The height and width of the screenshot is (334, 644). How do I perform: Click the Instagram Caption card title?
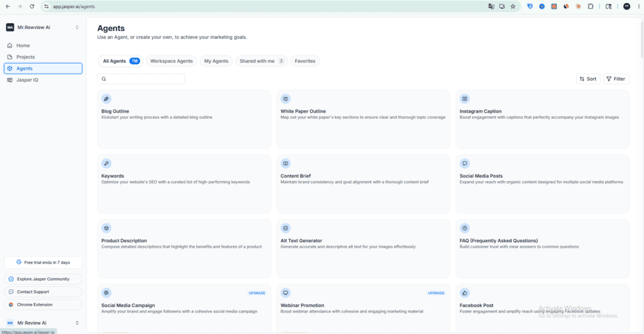(480, 111)
